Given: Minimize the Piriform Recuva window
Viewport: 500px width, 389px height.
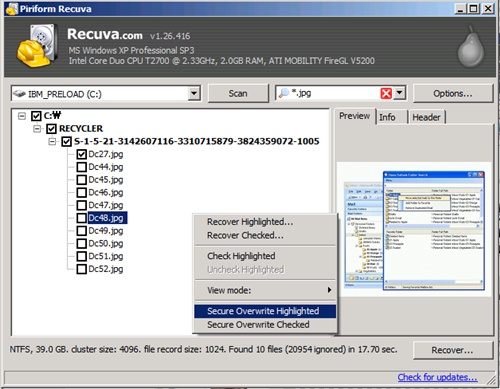Looking at the screenshot, I should click(x=460, y=9).
